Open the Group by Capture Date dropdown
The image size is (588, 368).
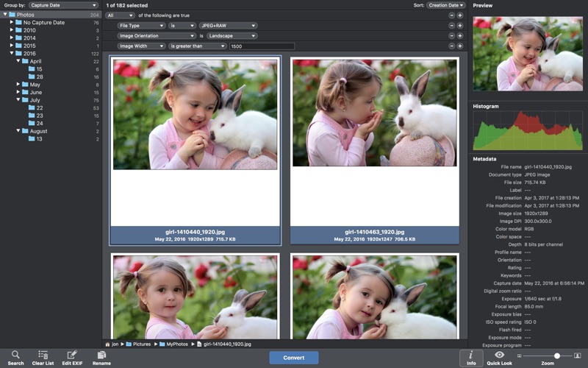[x=63, y=5]
